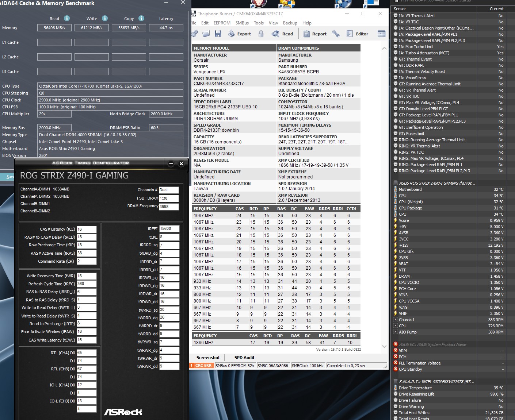
Task: Click the down arrow of Thaiphoon report scrollbar
Action: [x=384, y=346]
